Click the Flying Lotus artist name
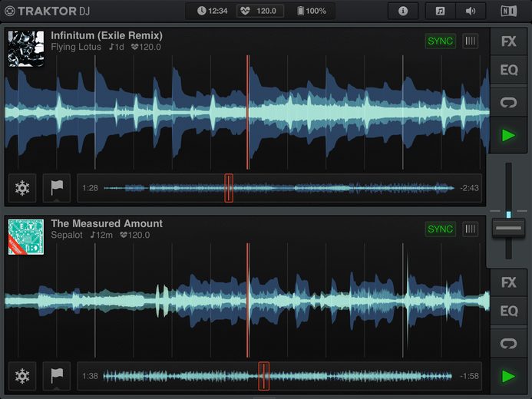 [76, 47]
